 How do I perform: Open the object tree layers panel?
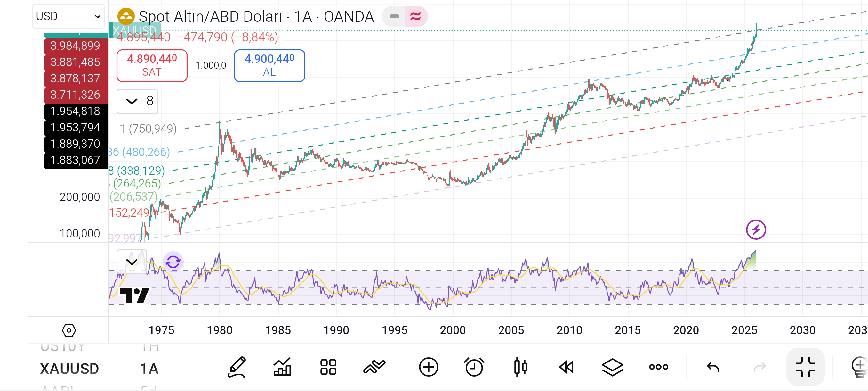[612, 367]
